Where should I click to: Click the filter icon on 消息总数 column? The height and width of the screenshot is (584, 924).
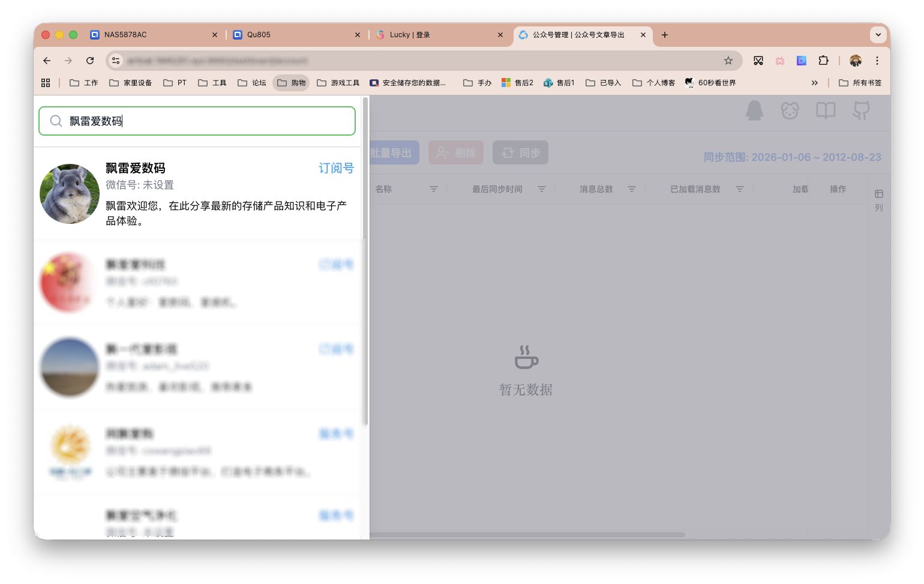[632, 188]
